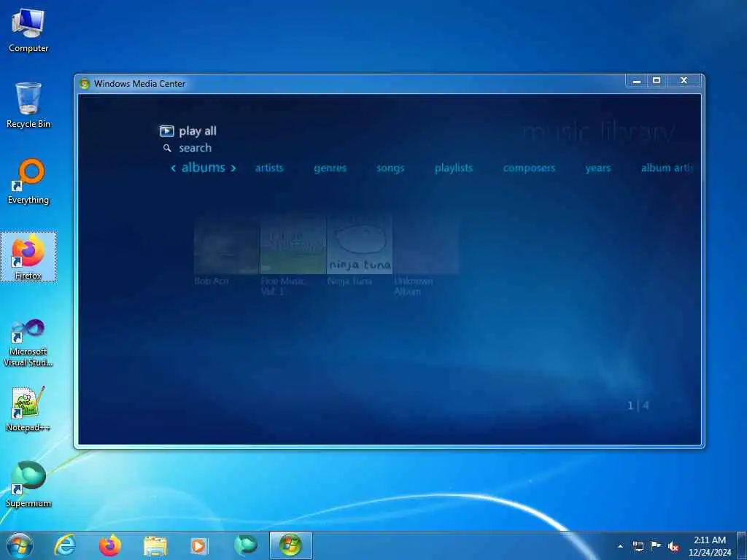Select the Notepad++ desktop shortcut

click(x=28, y=409)
